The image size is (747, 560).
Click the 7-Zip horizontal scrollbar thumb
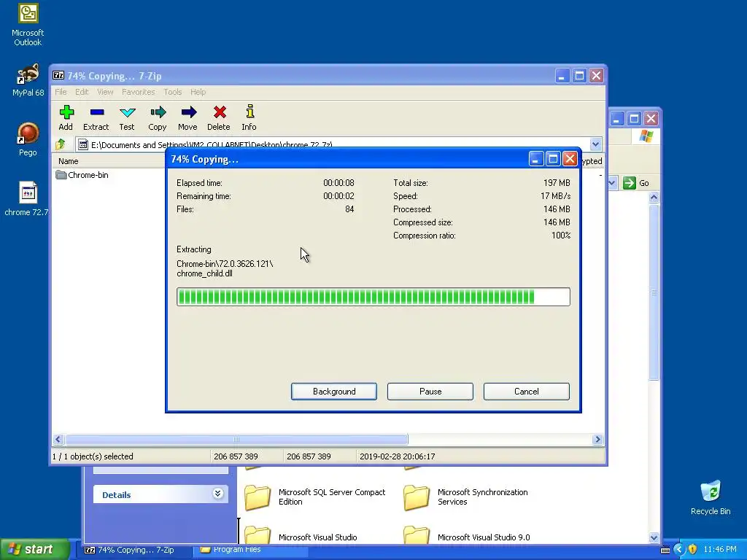pyautogui.click(x=237, y=439)
